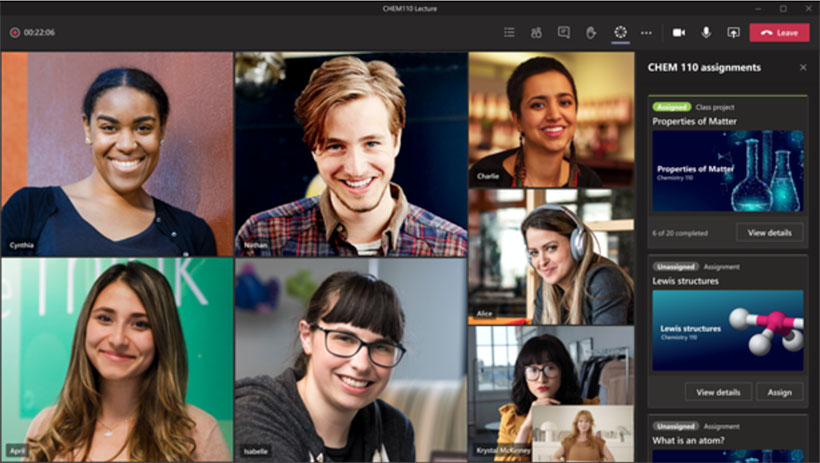Screen dimensions: 820x463
Task: Maximize the meeting window
Action: click(x=783, y=8)
